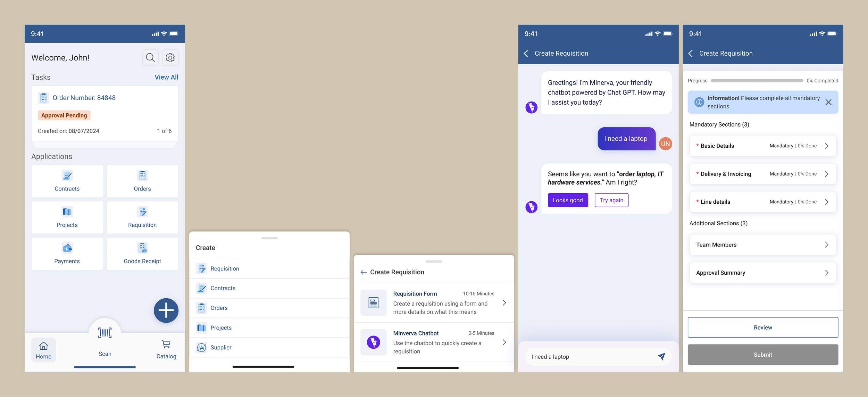Image resolution: width=868 pixels, height=397 pixels.
Task: Click View All tasks link
Action: 166,77
